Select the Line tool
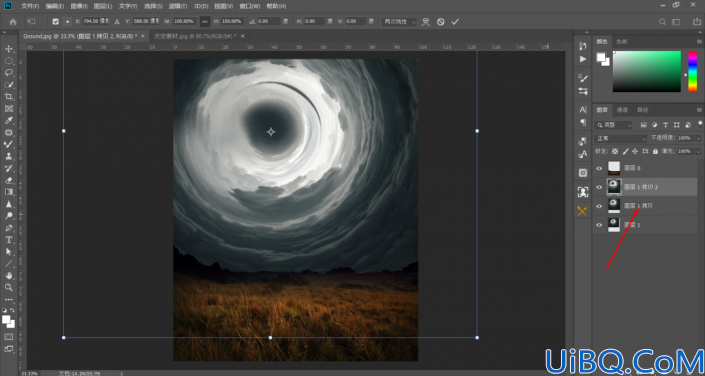Screen dimensions: 705x376 [9, 264]
